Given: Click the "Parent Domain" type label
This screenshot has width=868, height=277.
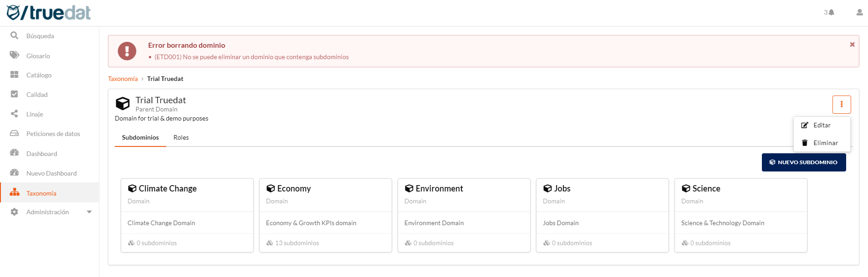Looking at the screenshot, I should coord(157,109).
